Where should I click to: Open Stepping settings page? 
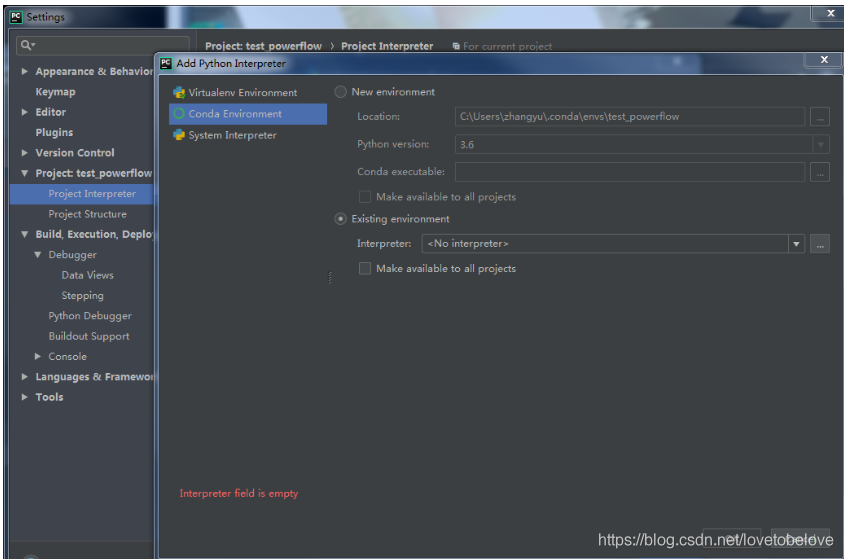(82, 295)
